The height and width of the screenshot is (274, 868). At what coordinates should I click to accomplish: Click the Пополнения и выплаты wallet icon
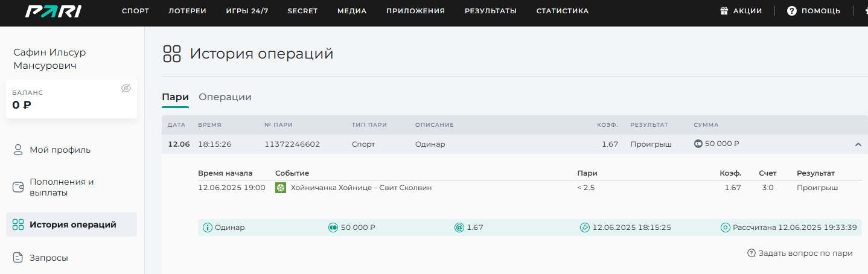(18, 187)
